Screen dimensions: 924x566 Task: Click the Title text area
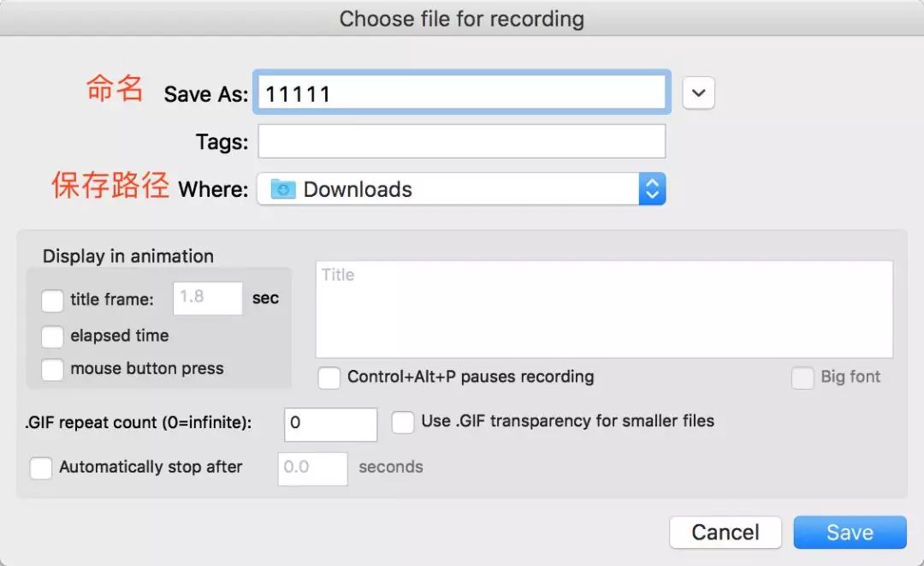(x=605, y=309)
